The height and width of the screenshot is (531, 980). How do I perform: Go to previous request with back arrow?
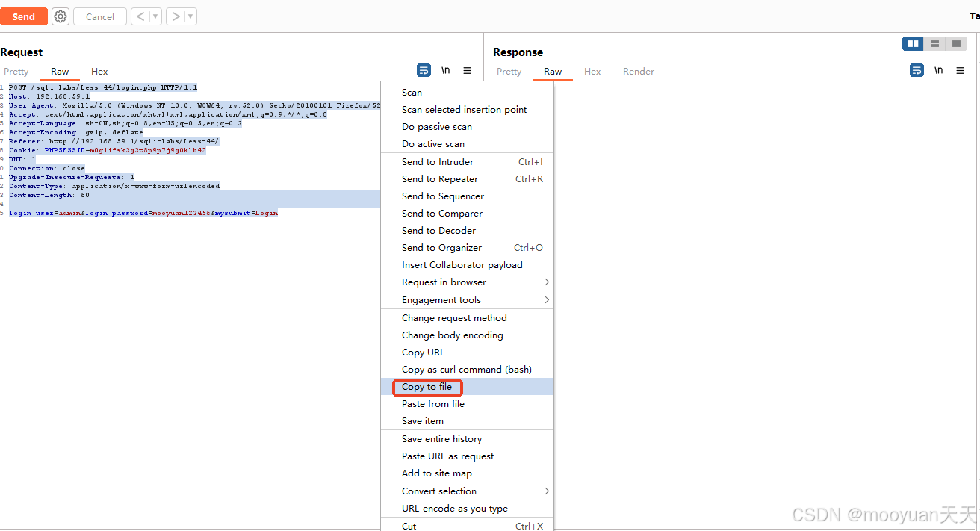click(x=140, y=16)
